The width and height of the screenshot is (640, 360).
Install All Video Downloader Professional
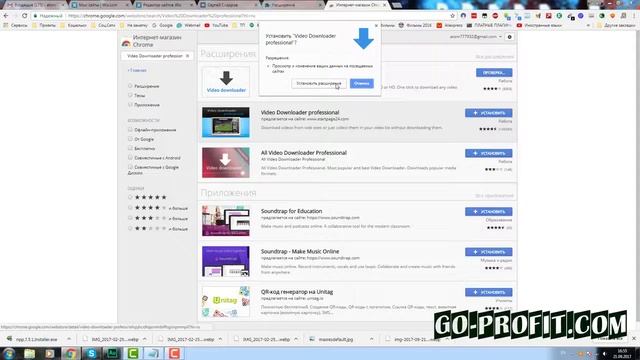coord(489,153)
